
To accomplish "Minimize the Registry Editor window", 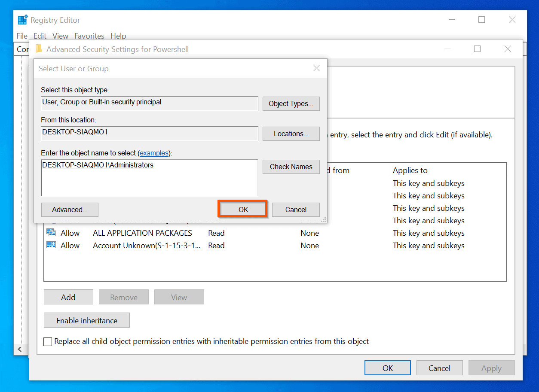I will tap(451, 20).
